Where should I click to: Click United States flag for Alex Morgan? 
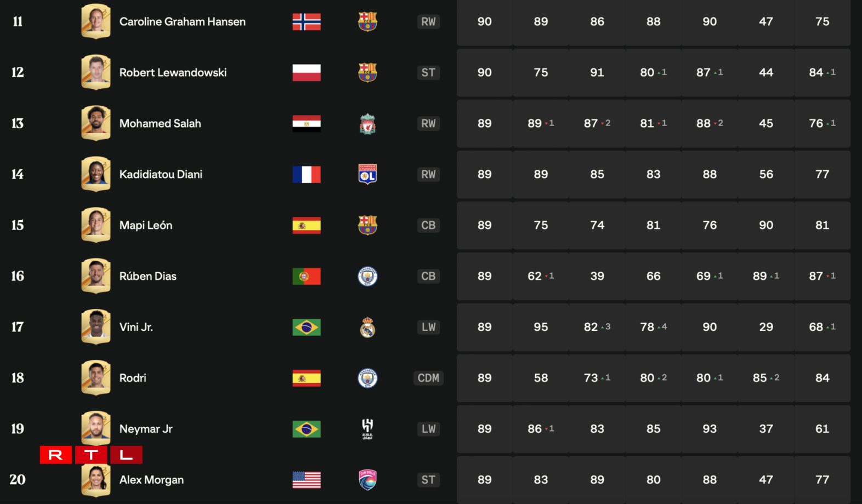307,480
